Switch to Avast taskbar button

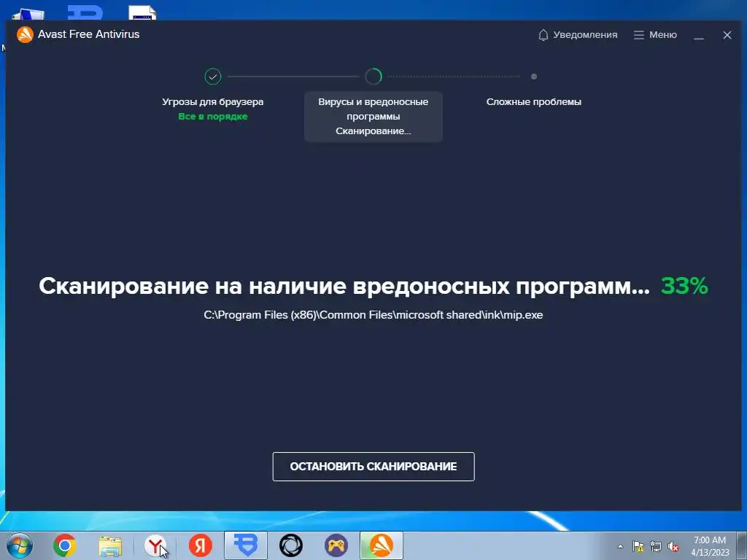click(x=382, y=545)
